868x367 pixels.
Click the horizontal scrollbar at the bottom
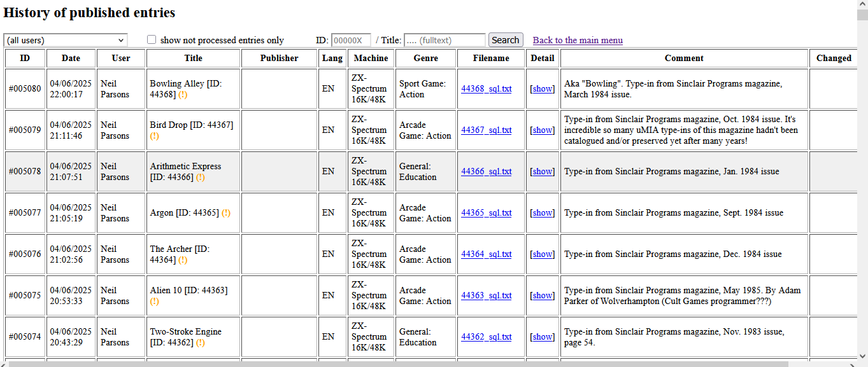[398, 364]
